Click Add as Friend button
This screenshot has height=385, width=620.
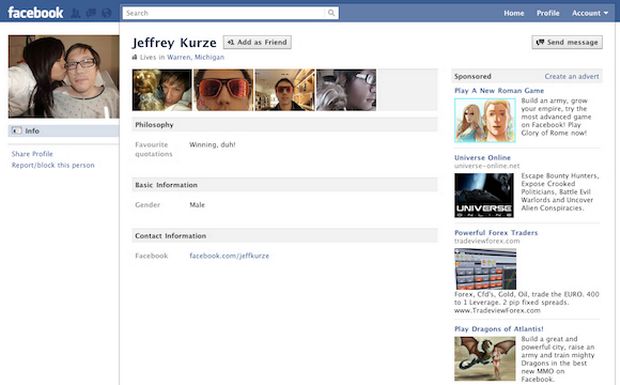[257, 42]
